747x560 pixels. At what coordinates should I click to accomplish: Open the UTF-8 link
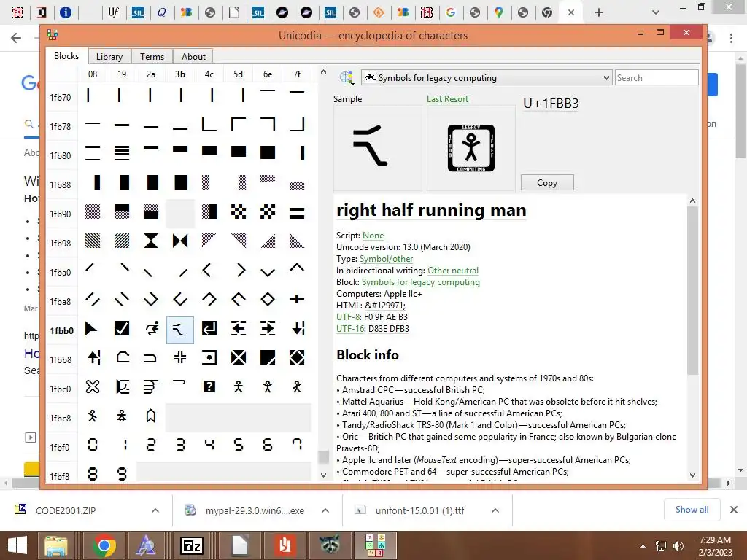tap(348, 317)
